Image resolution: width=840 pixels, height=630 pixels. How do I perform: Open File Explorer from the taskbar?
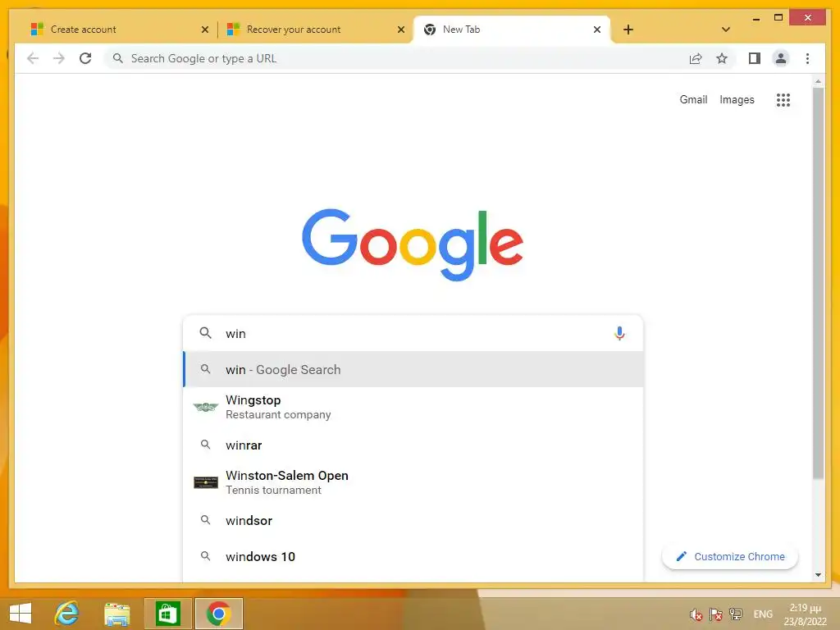click(116, 614)
